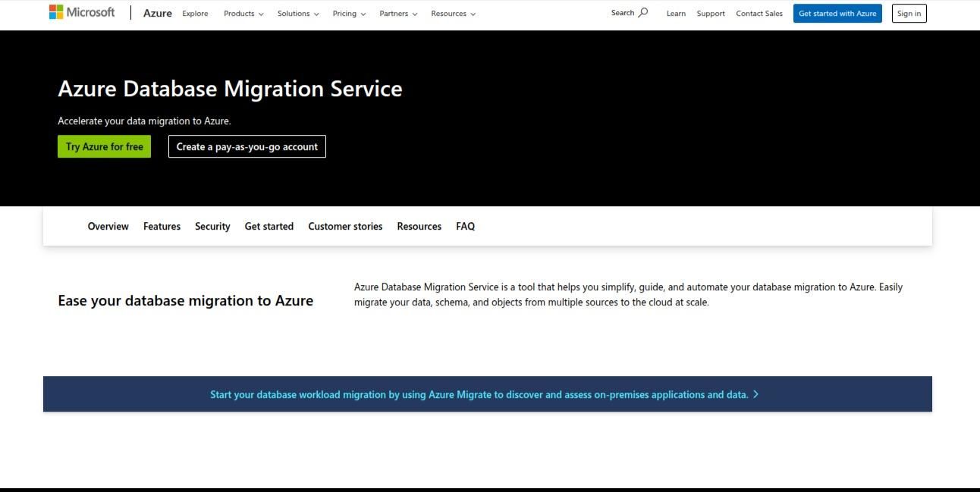Follow the arrow at the end of the Azure Migrate banner
Viewport: 980px width, 492px height.
pos(755,394)
